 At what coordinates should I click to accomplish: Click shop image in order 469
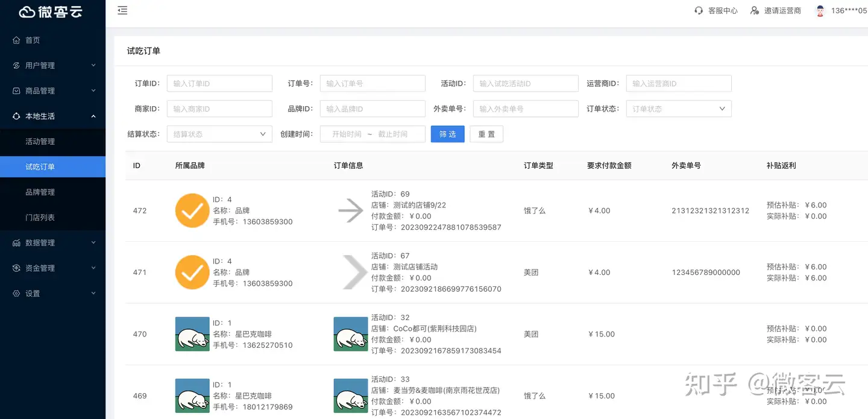coord(351,396)
